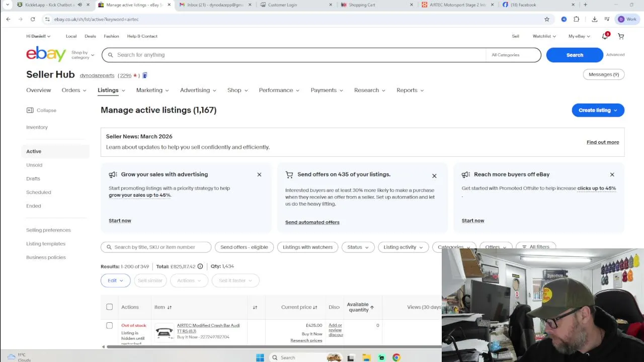
Task: Open Messages (9)
Action: (604, 74)
